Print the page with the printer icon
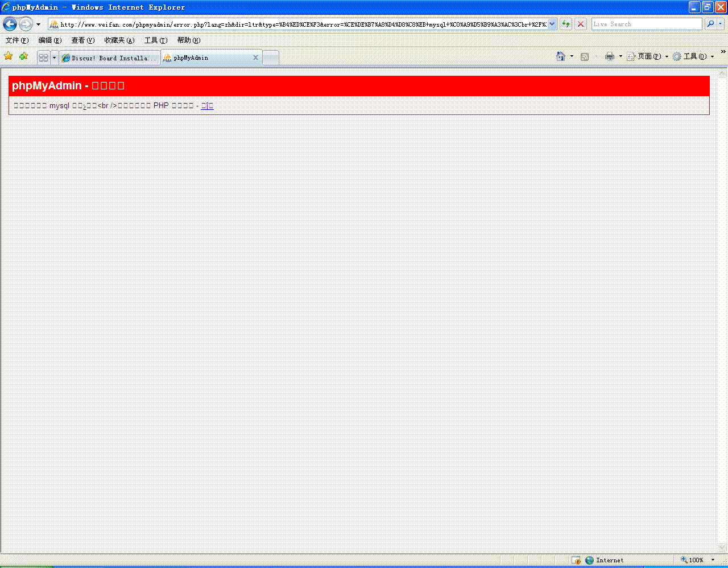 pyautogui.click(x=610, y=56)
